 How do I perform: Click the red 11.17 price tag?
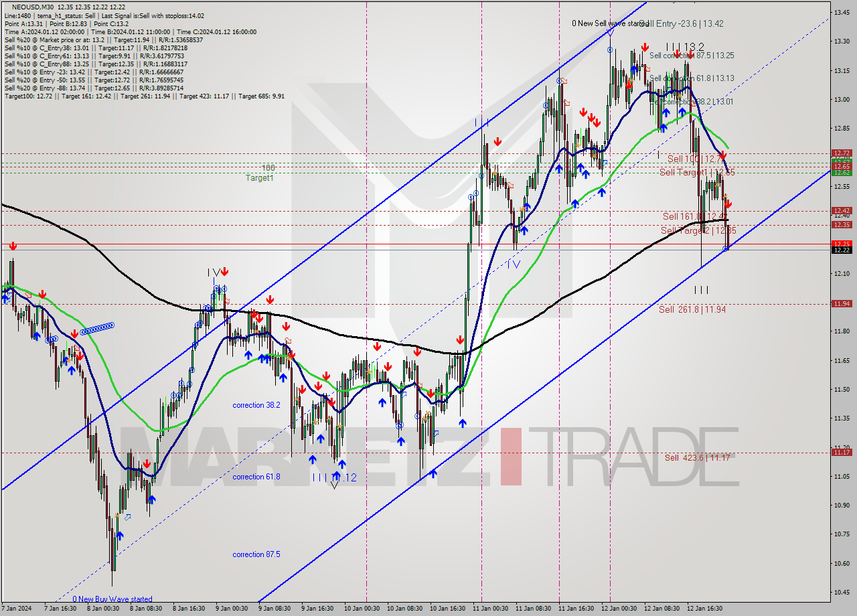tap(842, 453)
